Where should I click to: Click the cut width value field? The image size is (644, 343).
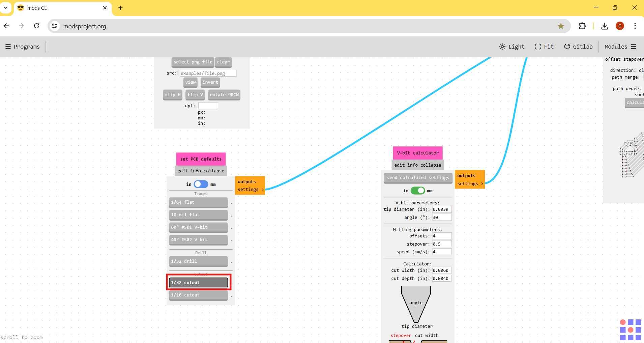tap(442, 270)
